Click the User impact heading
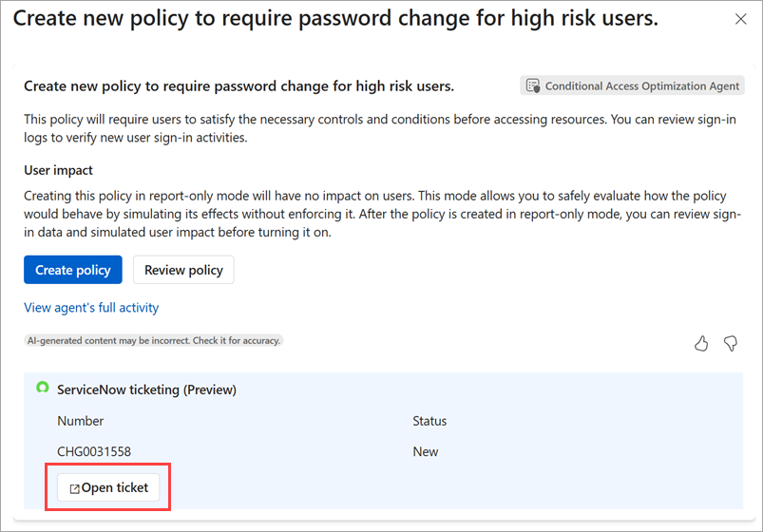Image resolution: width=763 pixels, height=532 pixels. pos(58,171)
